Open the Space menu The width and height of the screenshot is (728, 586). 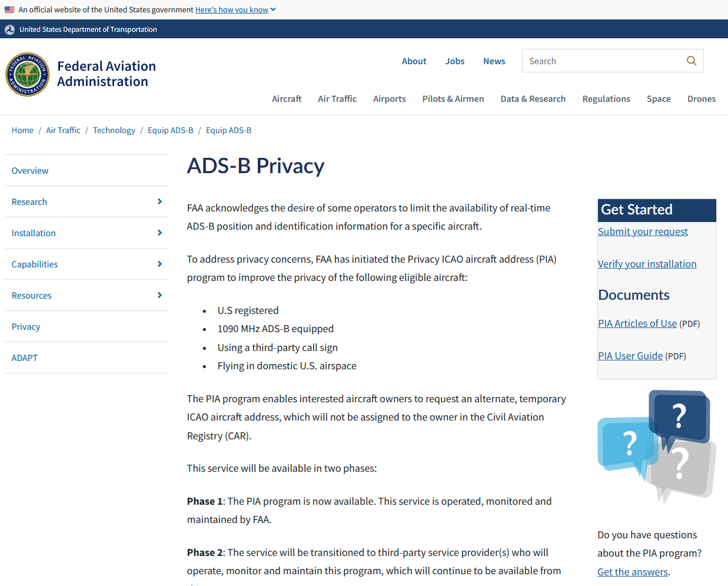[659, 99]
